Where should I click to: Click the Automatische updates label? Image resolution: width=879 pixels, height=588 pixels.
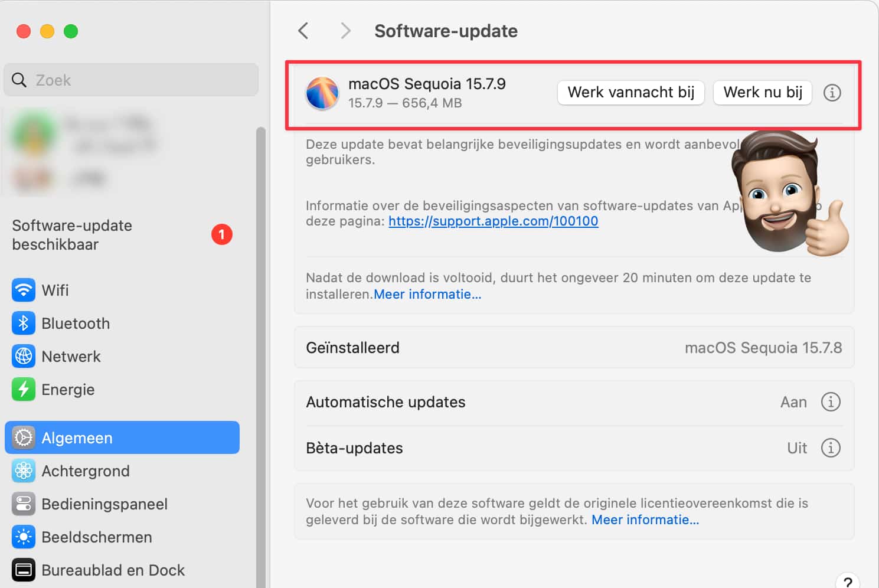tap(385, 402)
